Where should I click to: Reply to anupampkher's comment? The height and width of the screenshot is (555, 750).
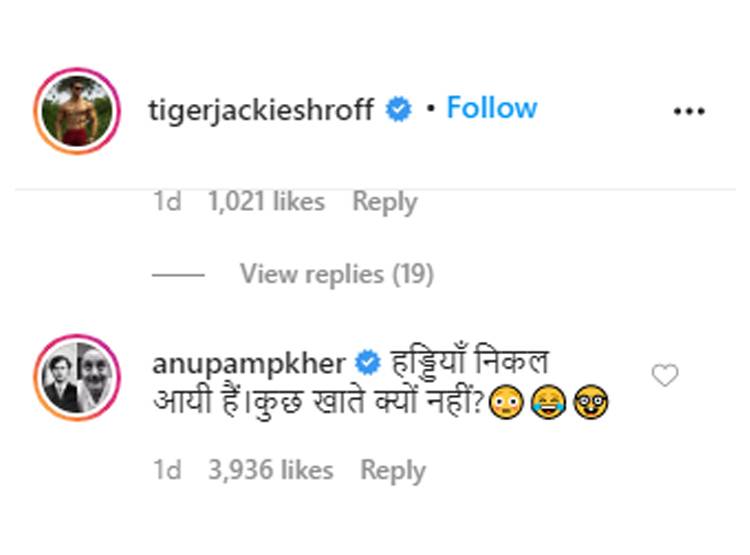[x=393, y=471]
